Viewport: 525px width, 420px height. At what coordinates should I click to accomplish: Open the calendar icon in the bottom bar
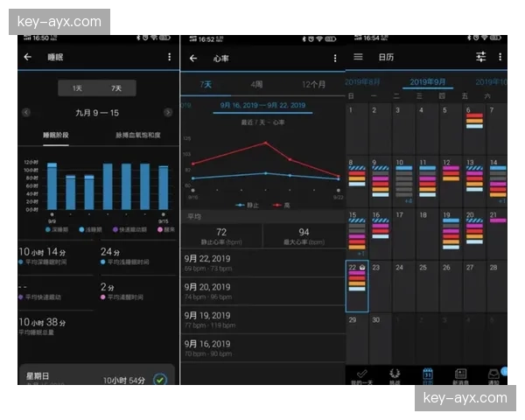tap(428, 375)
